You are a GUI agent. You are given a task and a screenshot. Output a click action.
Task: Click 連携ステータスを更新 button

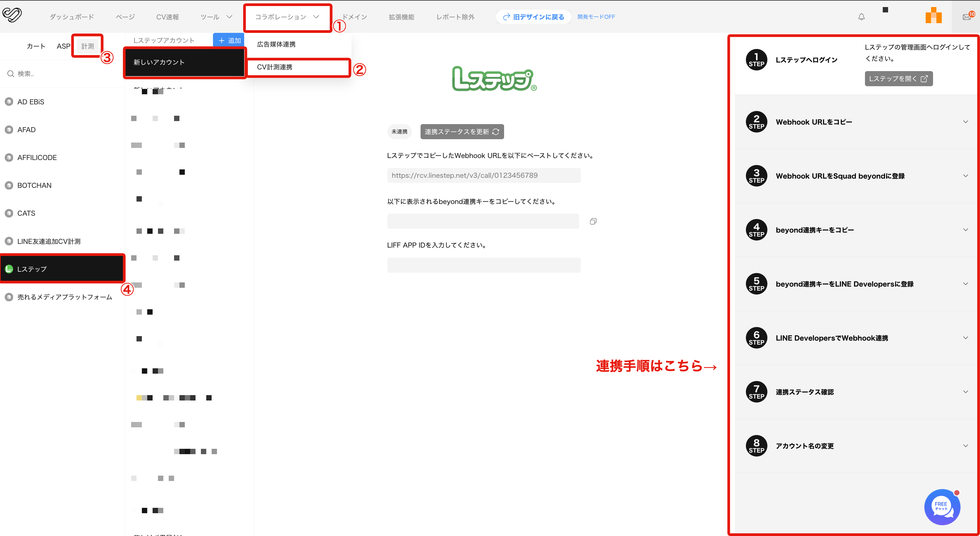[x=462, y=131]
